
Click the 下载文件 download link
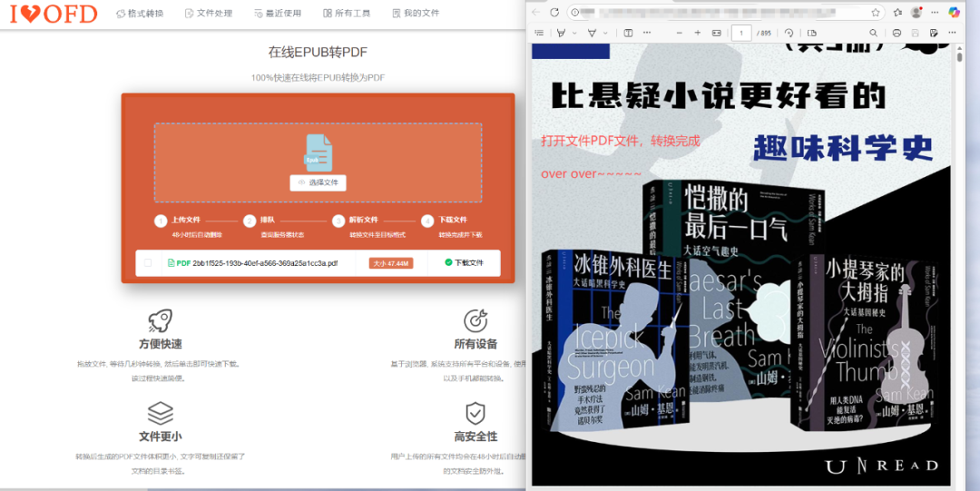pyautogui.click(x=464, y=262)
